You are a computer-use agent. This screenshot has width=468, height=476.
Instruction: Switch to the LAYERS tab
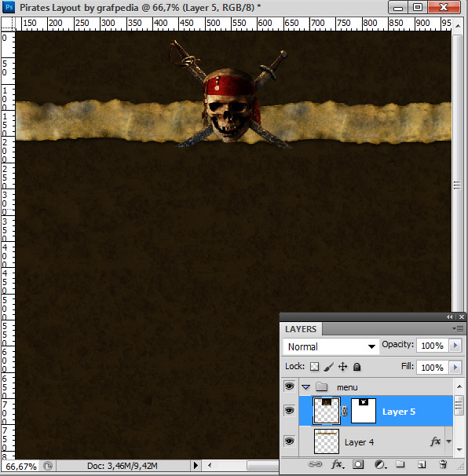tap(301, 329)
